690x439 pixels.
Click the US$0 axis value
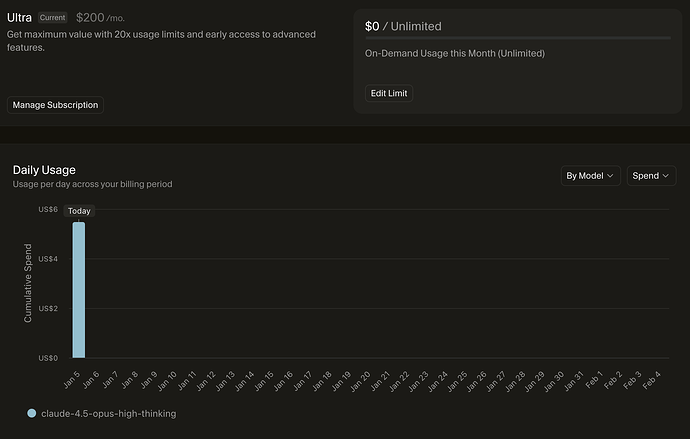[x=48, y=358]
